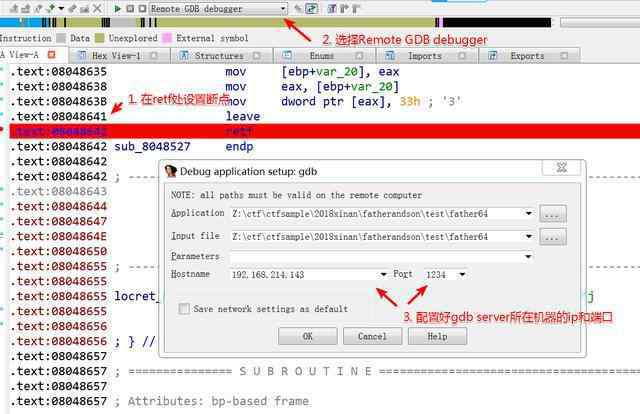Open the Enums tab
The height and width of the screenshot is (414, 640).
pyautogui.click(x=324, y=56)
